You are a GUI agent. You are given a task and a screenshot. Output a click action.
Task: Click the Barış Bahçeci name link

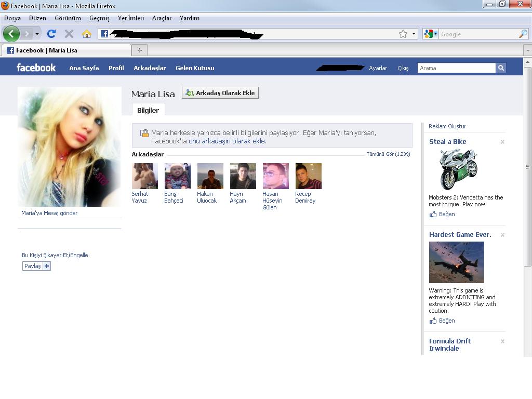174,197
